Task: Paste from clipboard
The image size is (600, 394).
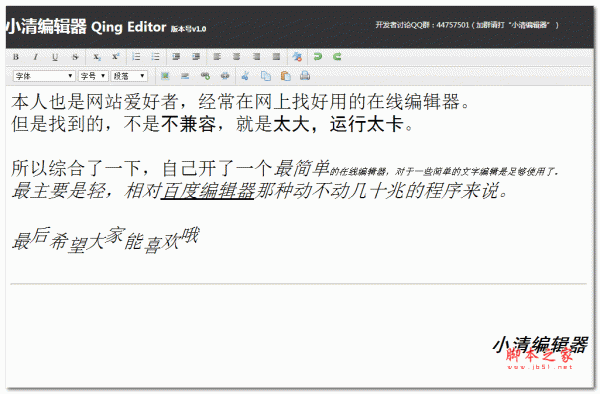Action: point(285,76)
